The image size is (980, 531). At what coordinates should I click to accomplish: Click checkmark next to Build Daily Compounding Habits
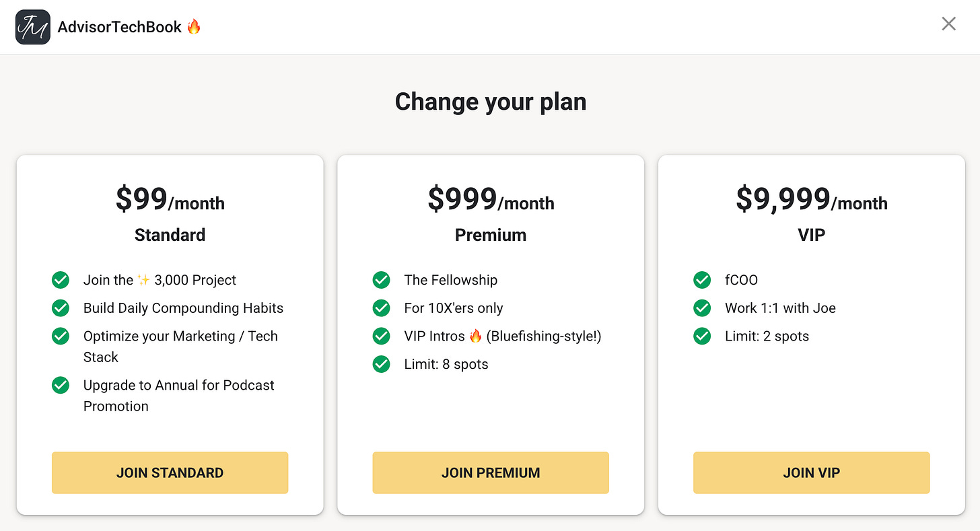pyautogui.click(x=61, y=308)
